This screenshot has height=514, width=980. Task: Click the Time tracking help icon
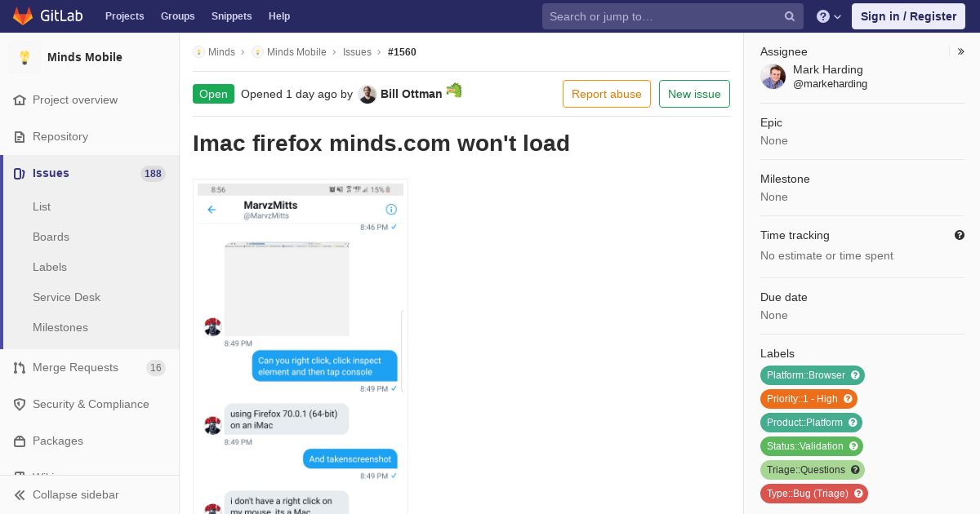[960, 235]
